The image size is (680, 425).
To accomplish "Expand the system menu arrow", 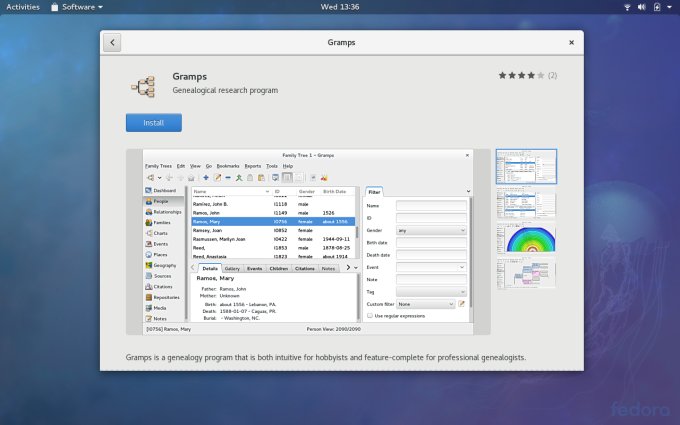I will (669, 7).
